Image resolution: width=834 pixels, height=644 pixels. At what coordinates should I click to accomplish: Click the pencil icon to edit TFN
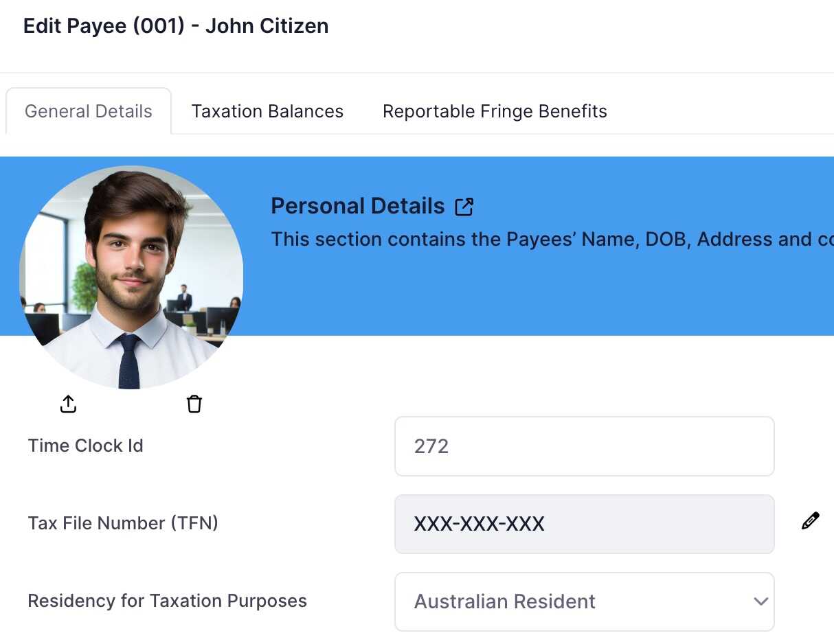[810, 522]
